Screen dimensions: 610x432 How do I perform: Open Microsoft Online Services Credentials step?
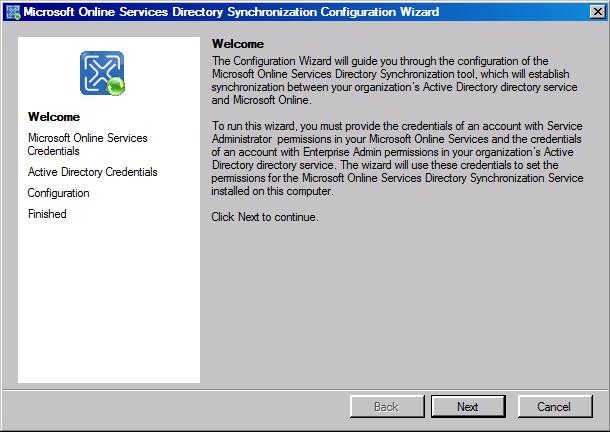(86, 144)
